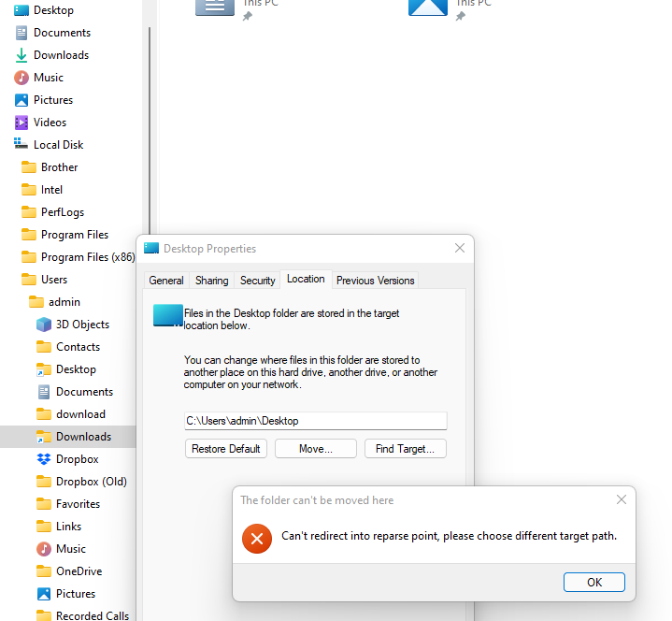The width and height of the screenshot is (672, 621).
Task: Click the blue Desktop icon at the sidebar top
Action: pos(21,10)
